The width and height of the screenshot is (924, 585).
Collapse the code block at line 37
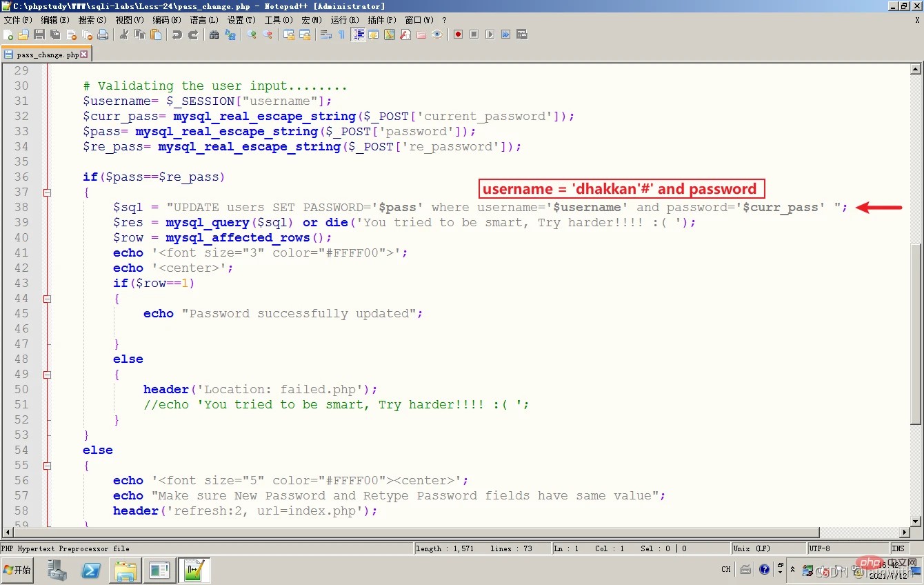(x=47, y=192)
